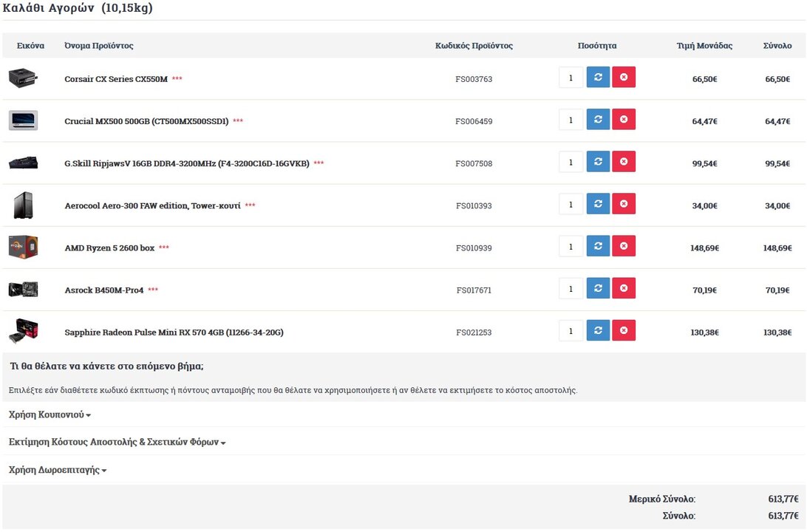The height and width of the screenshot is (532, 807).
Task: Remove Aerocool Aero-300 FAW edition from cart
Action: click(624, 204)
